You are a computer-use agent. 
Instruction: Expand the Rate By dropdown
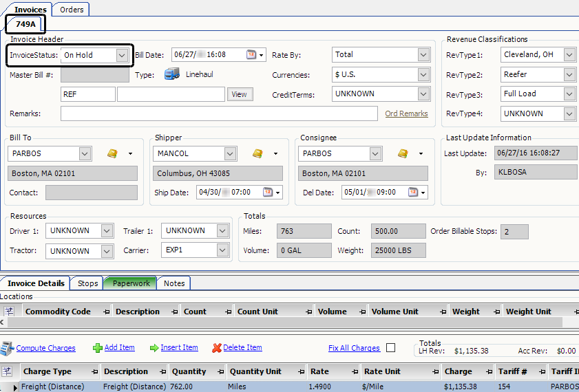(423, 55)
